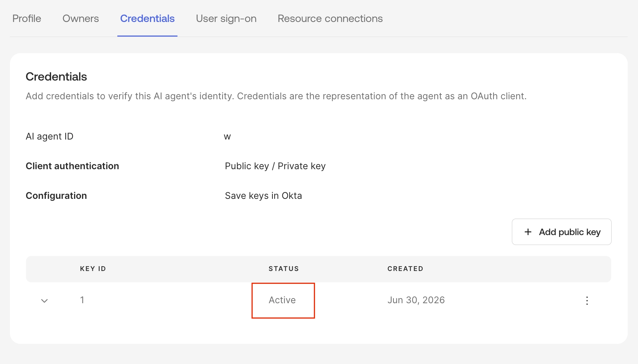Click the Credentials section heading
The image size is (638, 364).
point(56,77)
